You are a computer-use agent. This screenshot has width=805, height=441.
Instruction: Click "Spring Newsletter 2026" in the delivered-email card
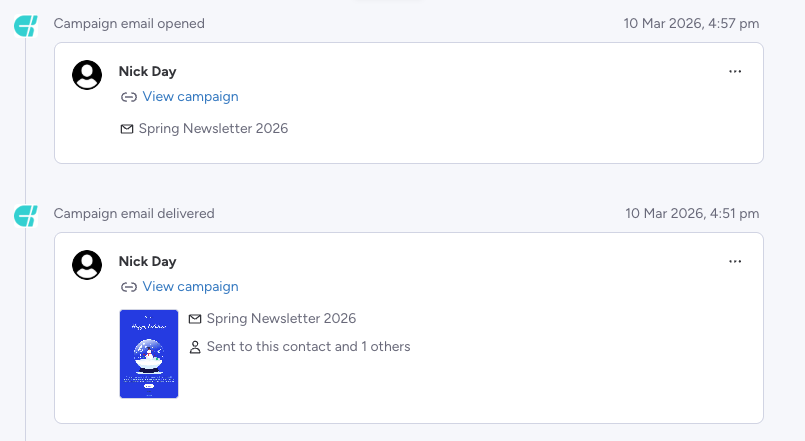point(281,319)
